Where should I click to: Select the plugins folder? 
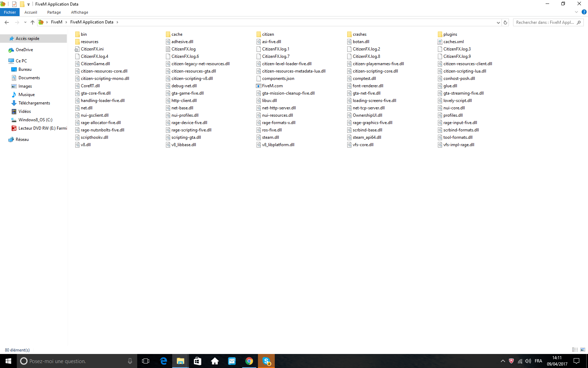click(447, 34)
